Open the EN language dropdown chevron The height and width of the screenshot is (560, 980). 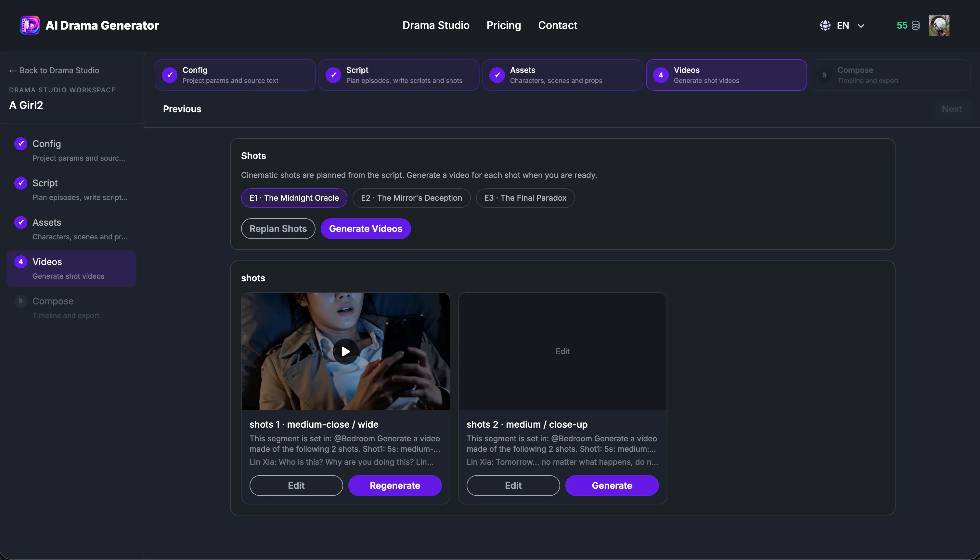point(861,26)
